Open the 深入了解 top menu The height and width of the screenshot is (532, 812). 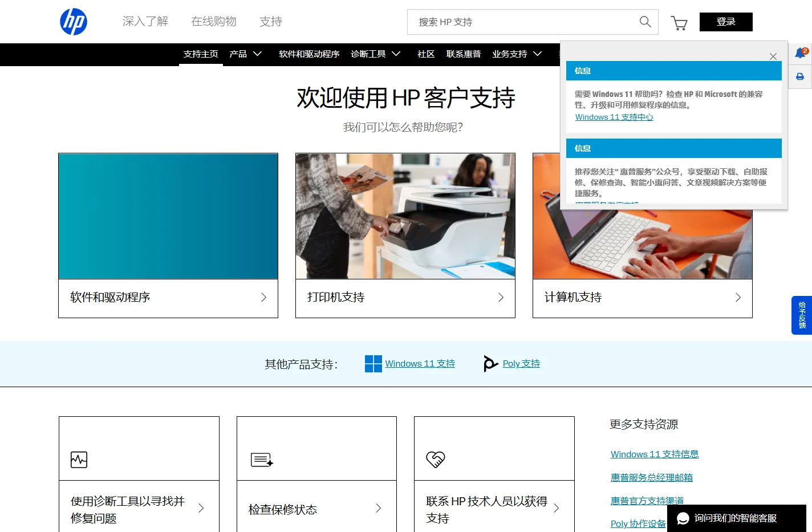click(145, 22)
